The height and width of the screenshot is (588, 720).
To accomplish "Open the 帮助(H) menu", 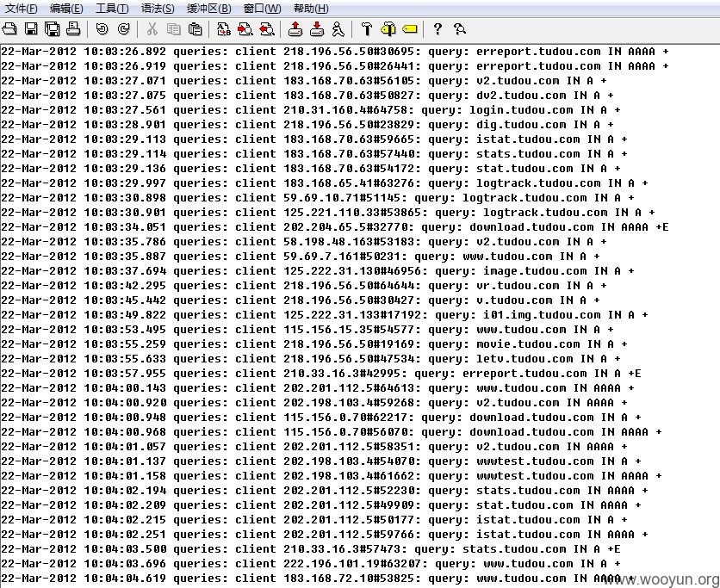I will (x=311, y=9).
